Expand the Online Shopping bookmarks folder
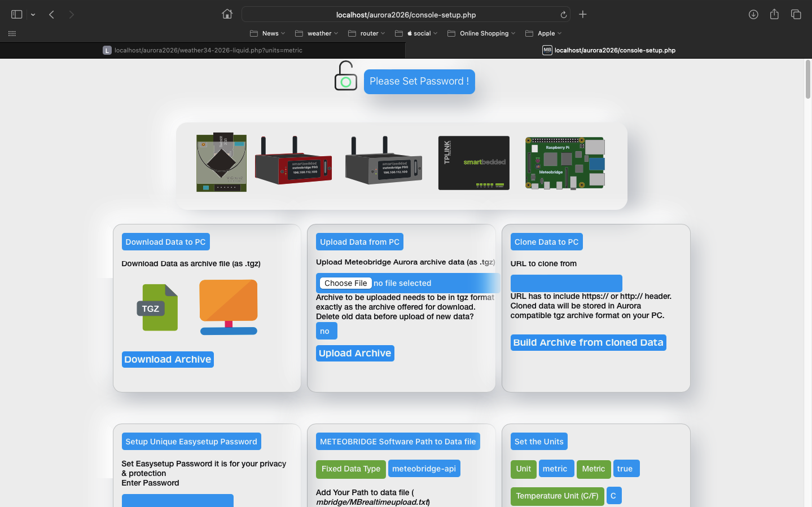This screenshot has width=812, height=507. click(481, 33)
